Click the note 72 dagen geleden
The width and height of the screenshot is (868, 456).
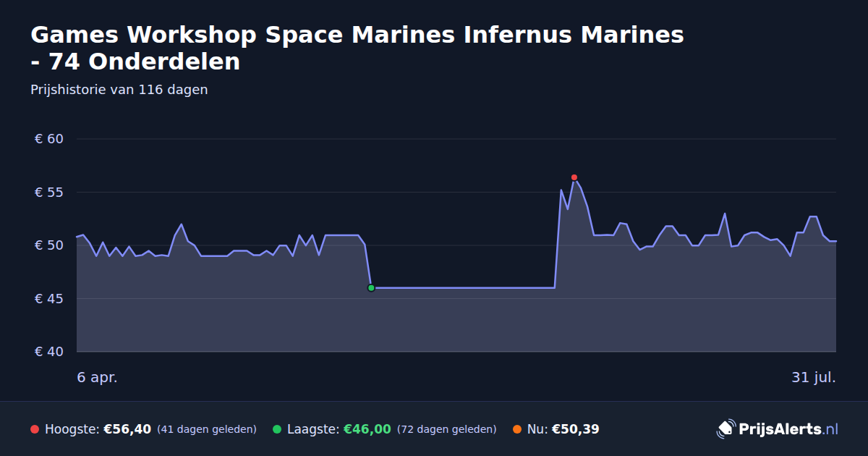coord(447,429)
